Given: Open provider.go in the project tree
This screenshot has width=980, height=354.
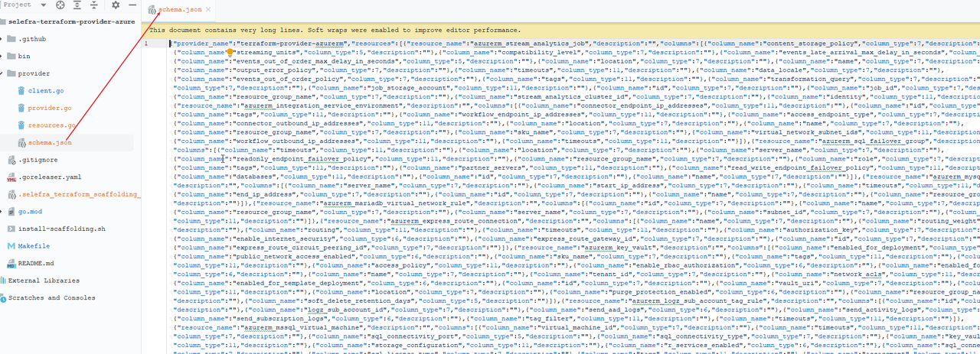Looking at the screenshot, I should [50, 108].
